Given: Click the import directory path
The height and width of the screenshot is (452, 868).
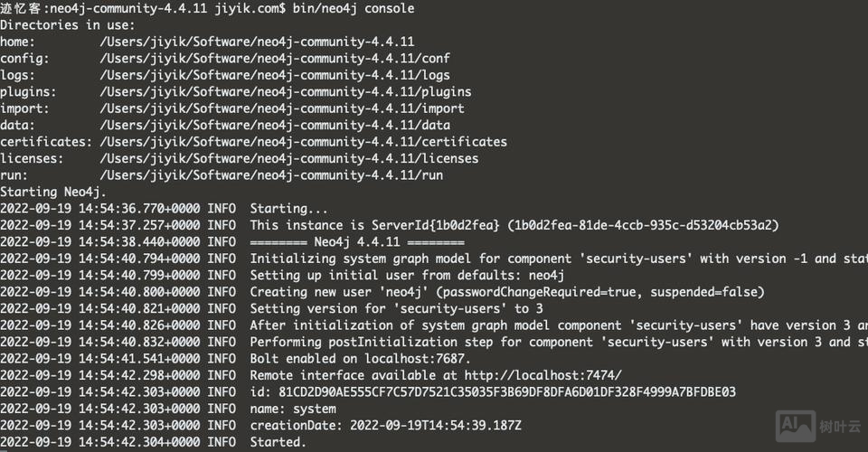Looking at the screenshot, I should pos(282,108).
